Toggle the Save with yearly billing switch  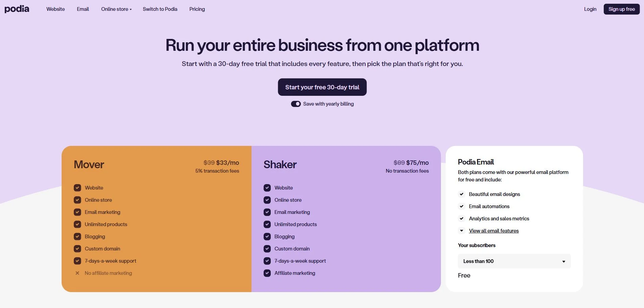click(x=296, y=104)
